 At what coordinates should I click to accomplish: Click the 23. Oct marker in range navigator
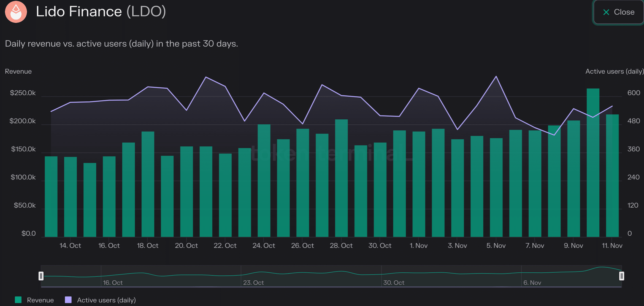[x=253, y=283]
